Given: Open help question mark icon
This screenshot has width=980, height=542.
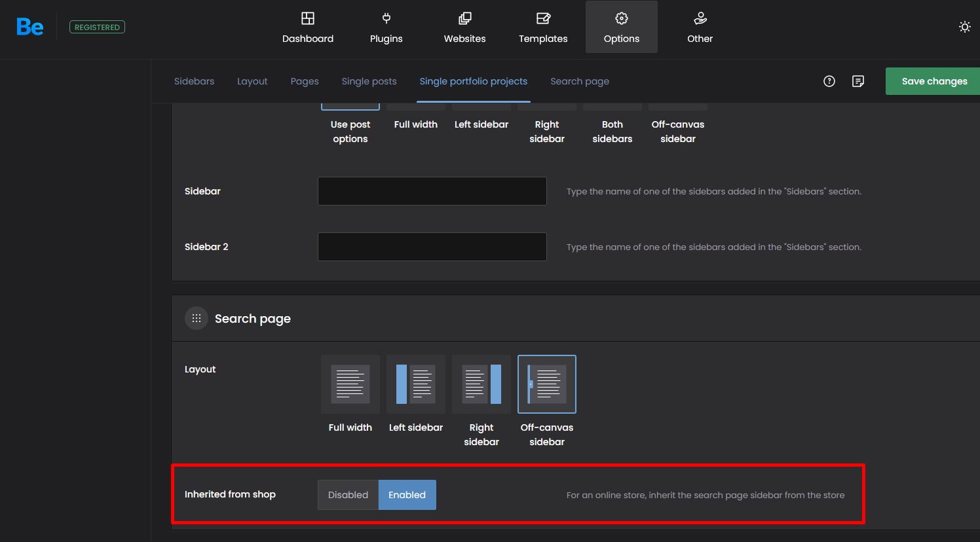Looking at the screenshot, I should click(829, 81).
